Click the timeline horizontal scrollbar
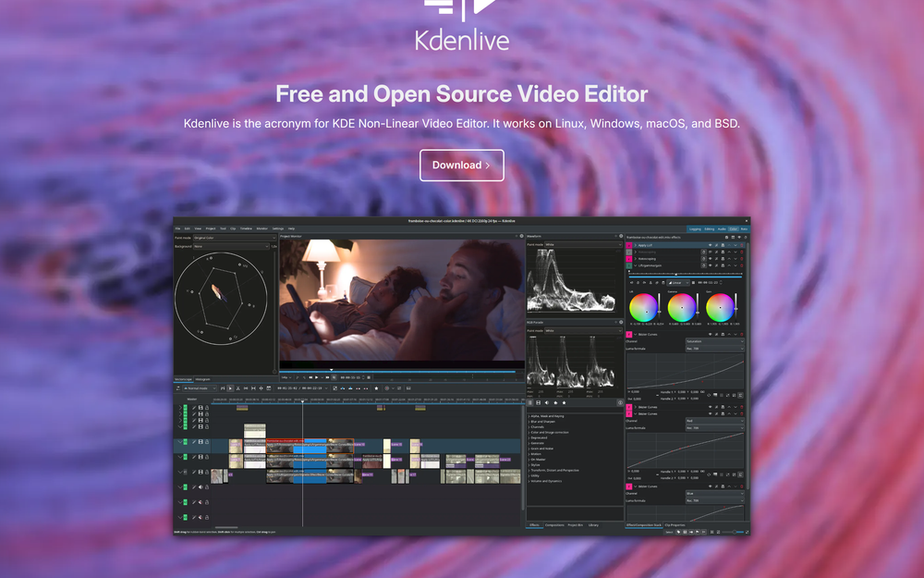Viewport: 924px width, 578px height. click(226, 527)
